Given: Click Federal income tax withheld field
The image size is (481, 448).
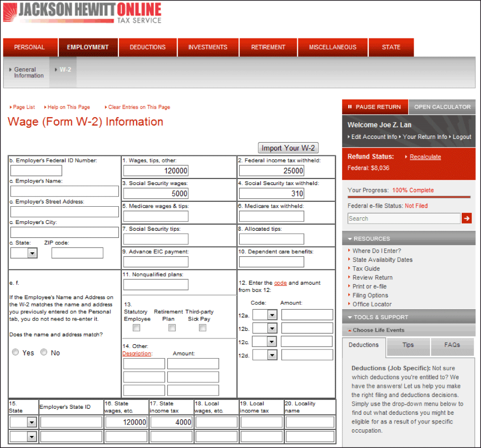Looking at the screenshot, I should click(271, 171).
